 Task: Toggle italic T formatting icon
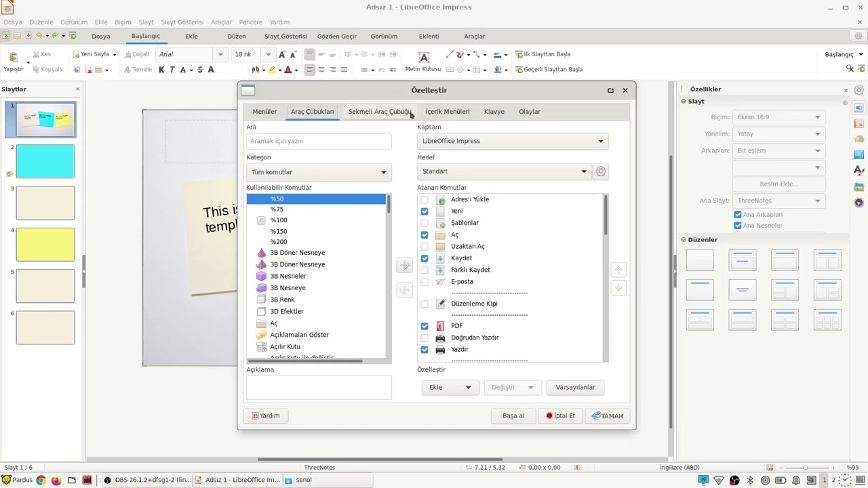click(172, 70)
